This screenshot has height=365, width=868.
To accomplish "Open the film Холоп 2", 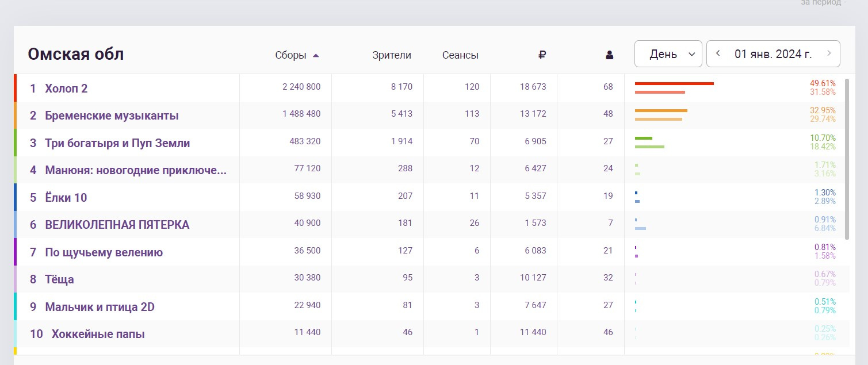I will click(66, 89).
